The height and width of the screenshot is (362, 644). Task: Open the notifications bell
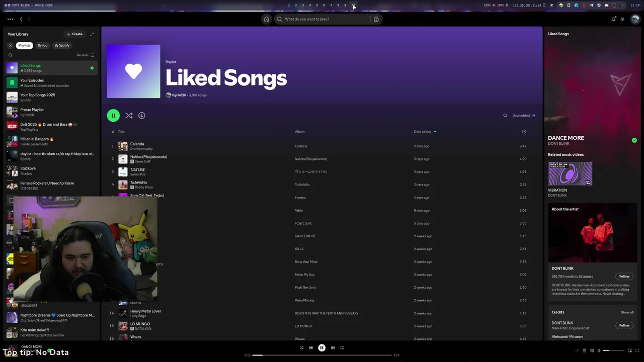coord(613,19)
